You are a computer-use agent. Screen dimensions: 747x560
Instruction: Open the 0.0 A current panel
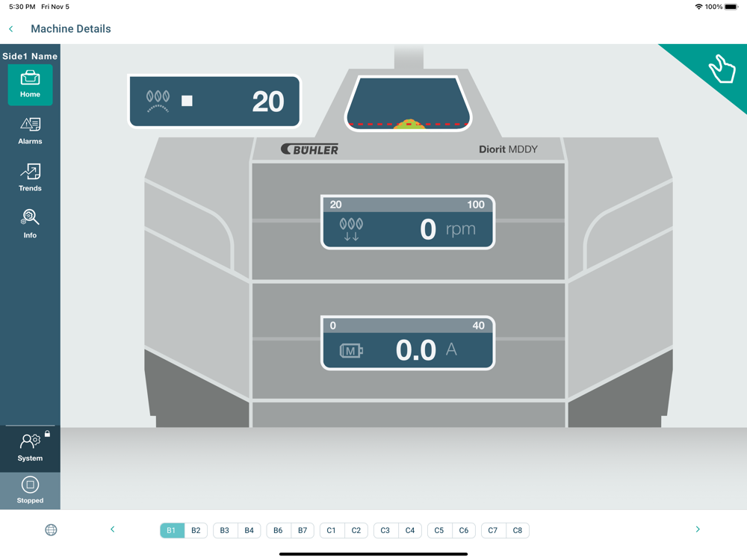409,343
